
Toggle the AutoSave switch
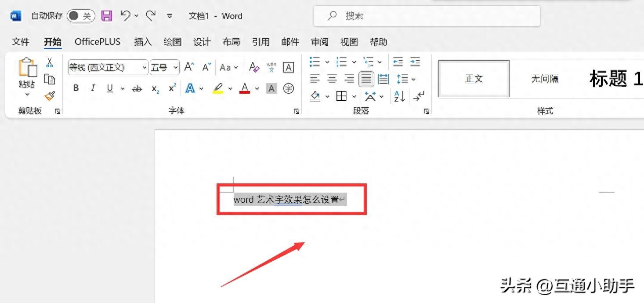pyautogui.click(x=81, y=16)
